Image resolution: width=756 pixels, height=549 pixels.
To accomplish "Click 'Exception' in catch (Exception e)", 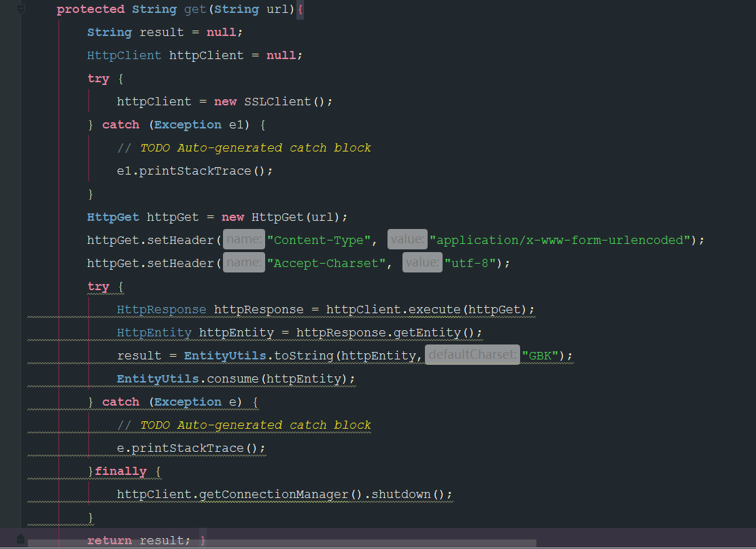I will coord(188,402).
